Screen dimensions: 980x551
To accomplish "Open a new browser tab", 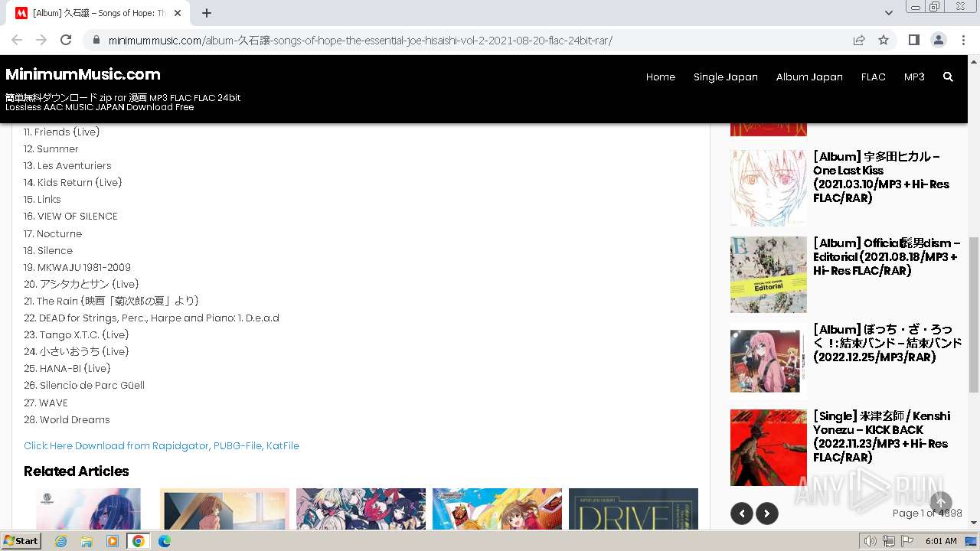I will [x=207, y=13].
